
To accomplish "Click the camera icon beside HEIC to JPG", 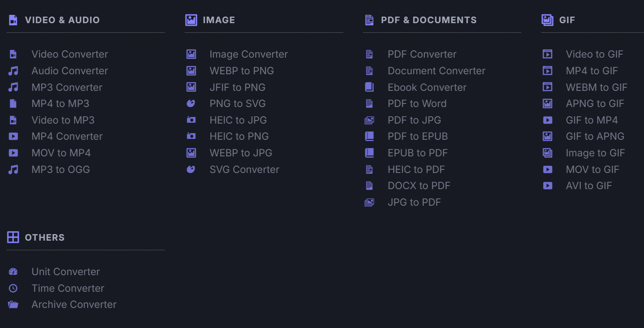I will 191,120.
